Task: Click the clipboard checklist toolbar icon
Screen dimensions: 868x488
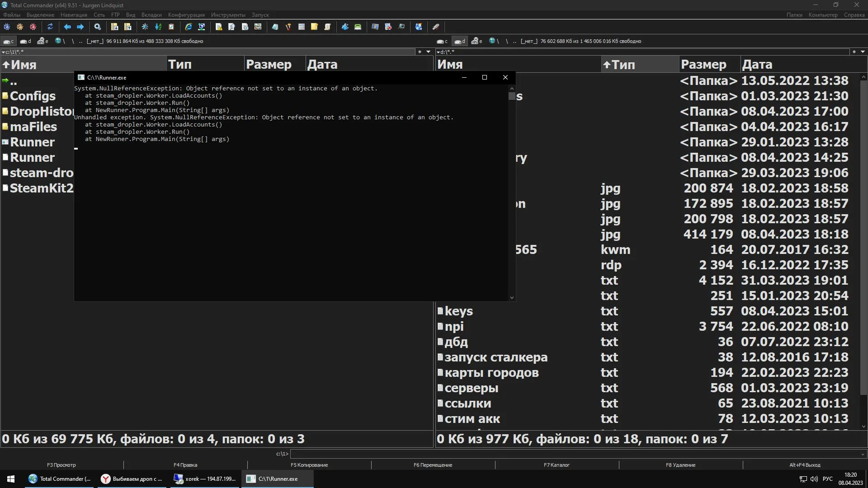Action: 171,27
